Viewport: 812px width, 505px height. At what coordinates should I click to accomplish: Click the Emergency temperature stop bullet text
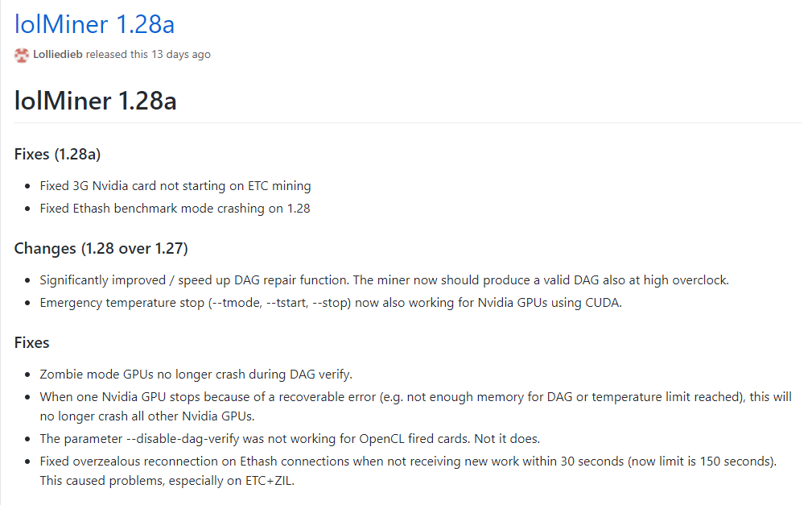tap(331, 303)
